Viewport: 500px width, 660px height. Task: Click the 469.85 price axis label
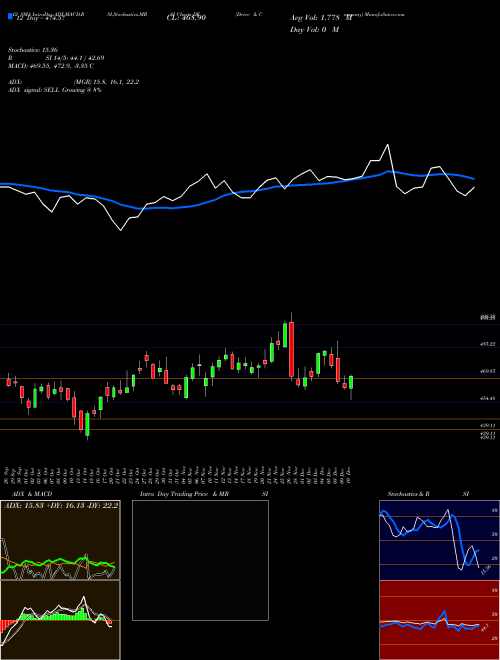[488, 371]
